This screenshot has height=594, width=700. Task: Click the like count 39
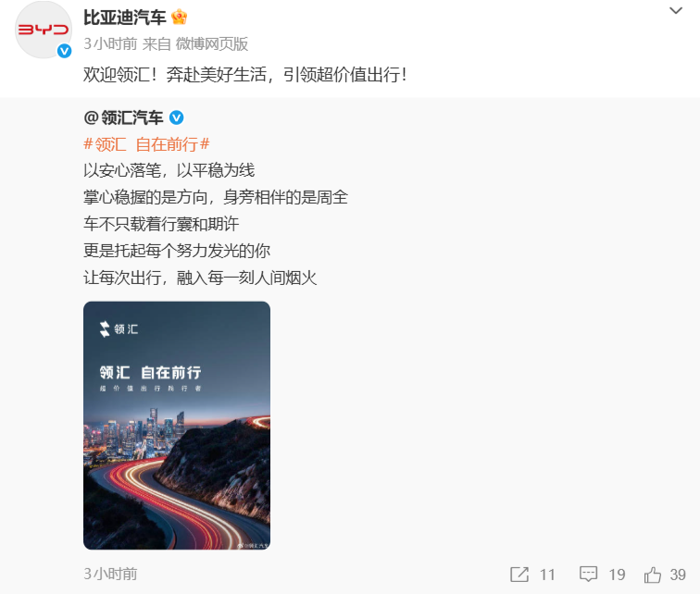tap(678, 575)
